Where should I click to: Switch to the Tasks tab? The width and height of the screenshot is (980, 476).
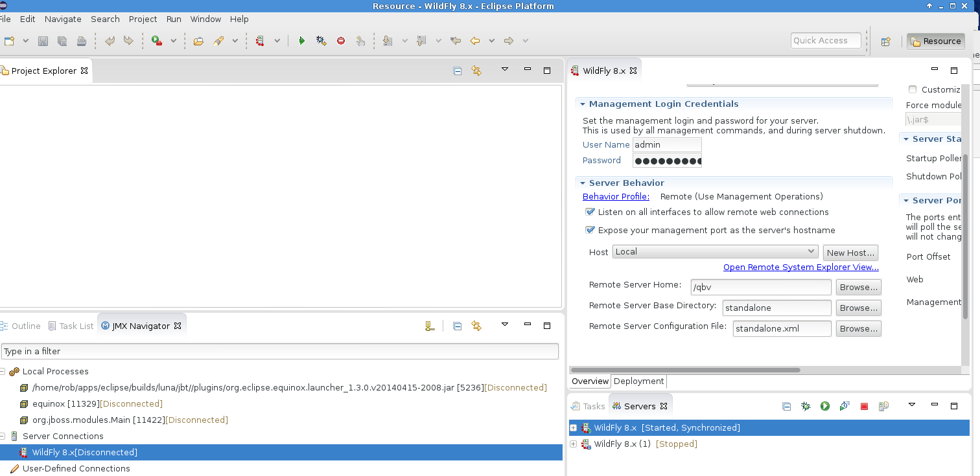[x=588, y=407]
